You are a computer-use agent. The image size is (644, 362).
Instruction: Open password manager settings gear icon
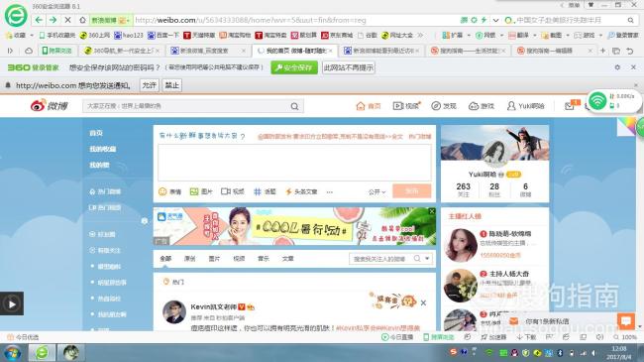click(617, 67)
